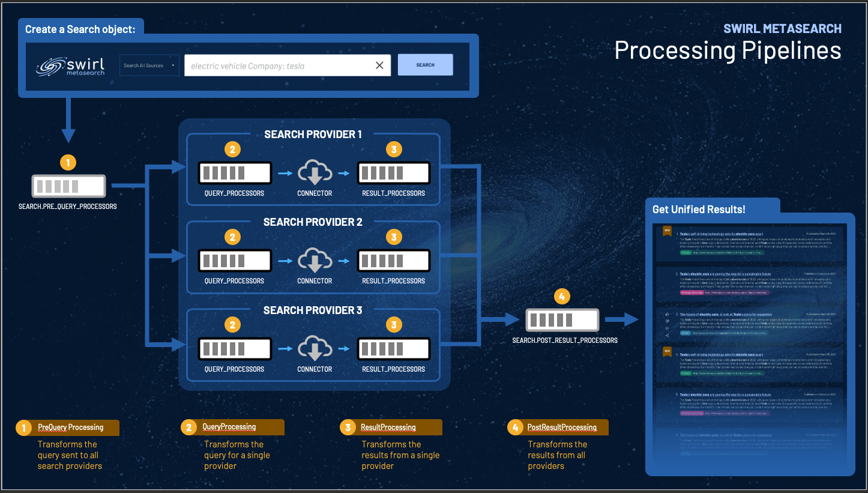Select the 'Create a Search object:' tab label
868x493 pixels.
click(x=80, y=29)
